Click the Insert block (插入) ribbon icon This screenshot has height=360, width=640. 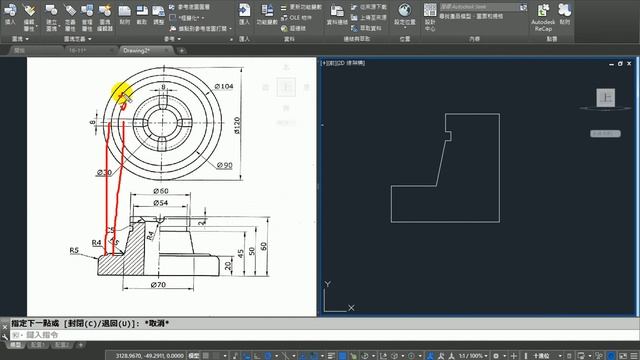10,14
